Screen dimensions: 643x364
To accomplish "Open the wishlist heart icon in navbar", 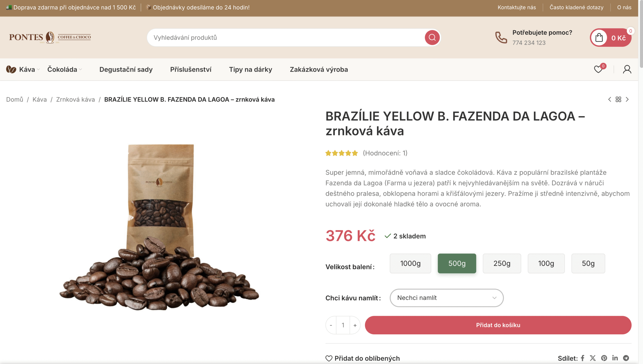I will coord(598,69).
